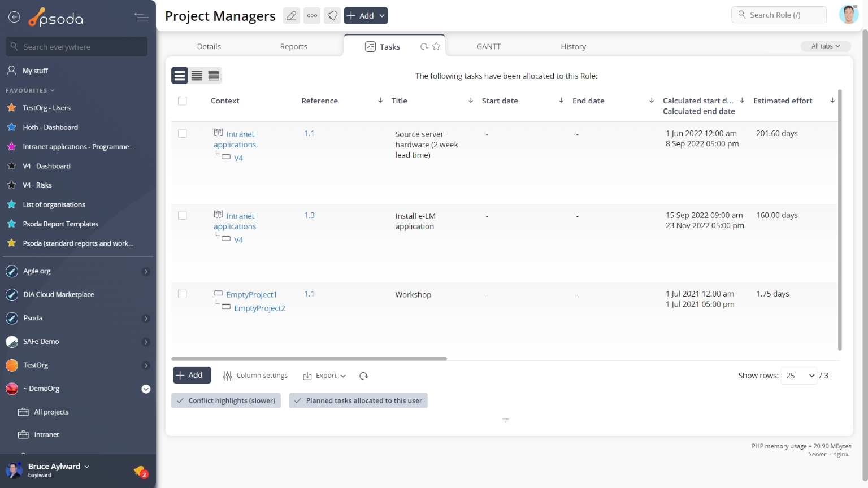
Task: Open EmptyProject1 context link
Action: (251, 294)
